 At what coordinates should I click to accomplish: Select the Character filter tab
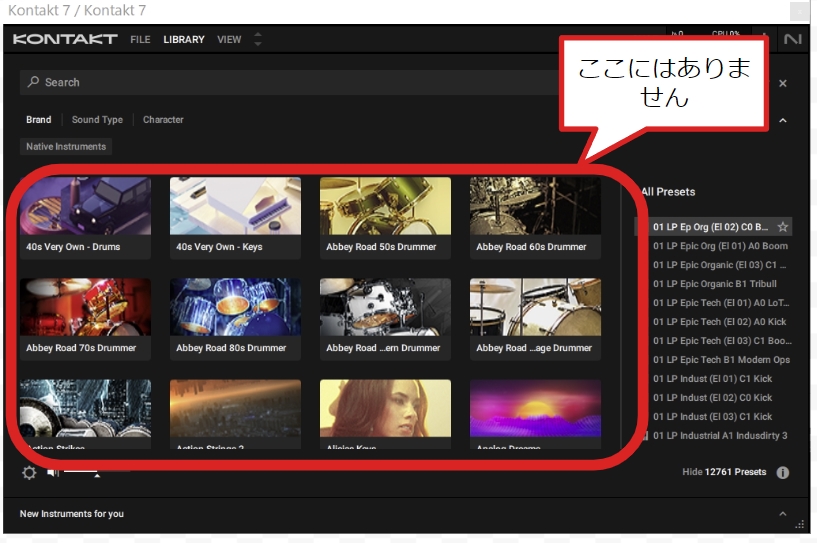tap(163, 120)
